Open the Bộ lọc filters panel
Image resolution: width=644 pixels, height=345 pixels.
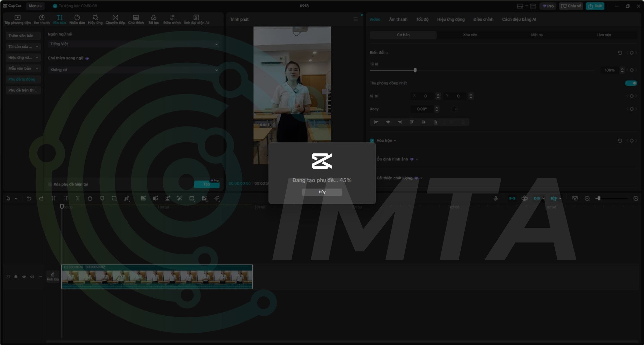(153, 19)
